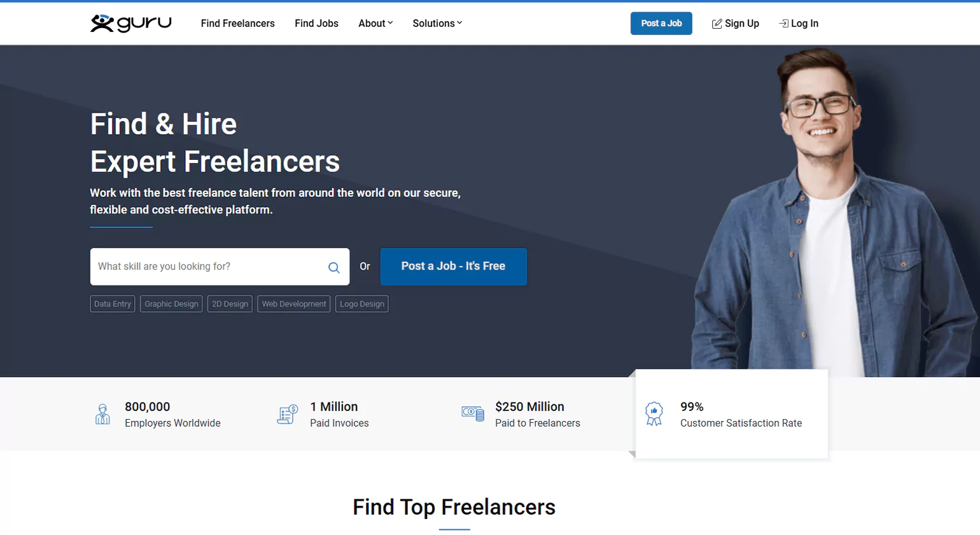Select the Data Entry skill tag

[x=113, y=304]
